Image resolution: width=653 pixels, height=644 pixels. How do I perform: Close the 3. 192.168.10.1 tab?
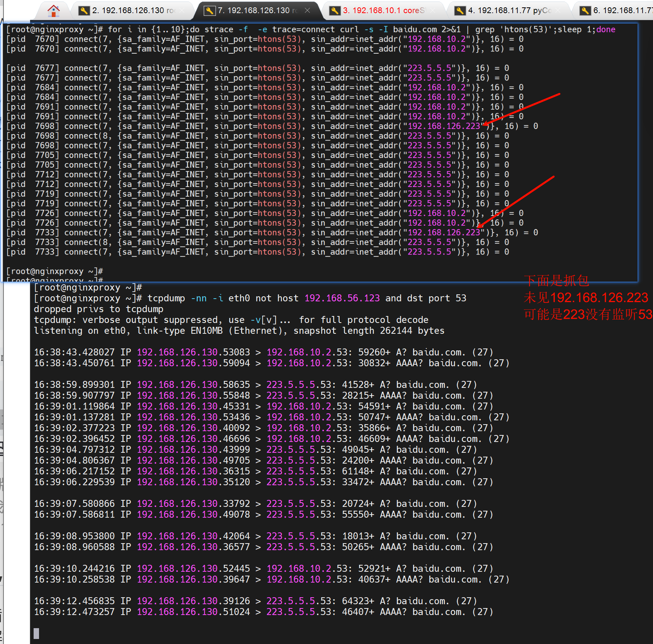coord(433,10)
